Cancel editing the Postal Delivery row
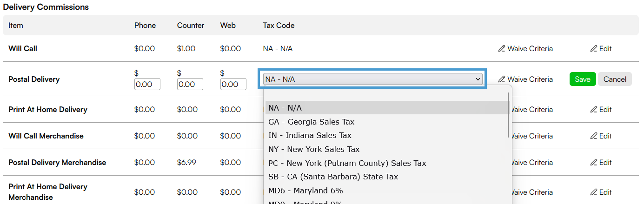Viewport: 644px width, 204px height. (x=615, y=79)
